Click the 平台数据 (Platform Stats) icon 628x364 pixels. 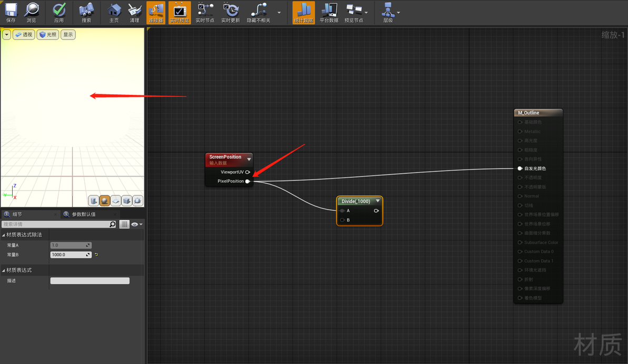pyautogui.click(x=329, y=13)
